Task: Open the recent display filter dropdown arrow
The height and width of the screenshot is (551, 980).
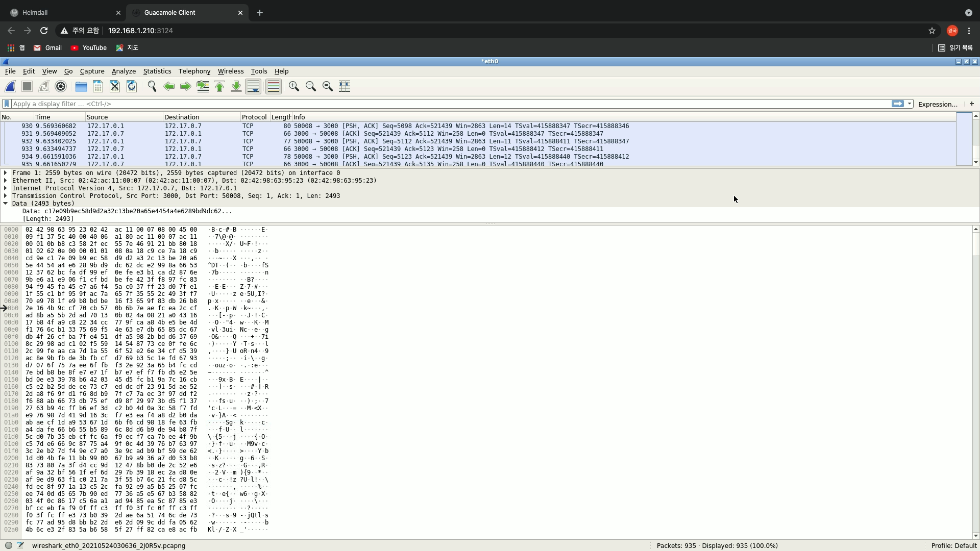Action: (x=910, y=104)
